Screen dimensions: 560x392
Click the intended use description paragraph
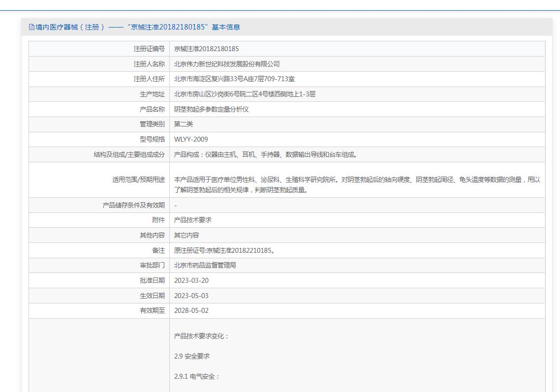coord(357,184)
